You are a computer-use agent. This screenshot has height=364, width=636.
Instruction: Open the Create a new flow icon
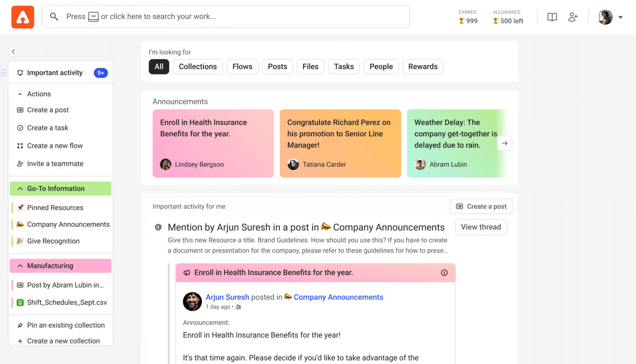(x=20, y=146)
